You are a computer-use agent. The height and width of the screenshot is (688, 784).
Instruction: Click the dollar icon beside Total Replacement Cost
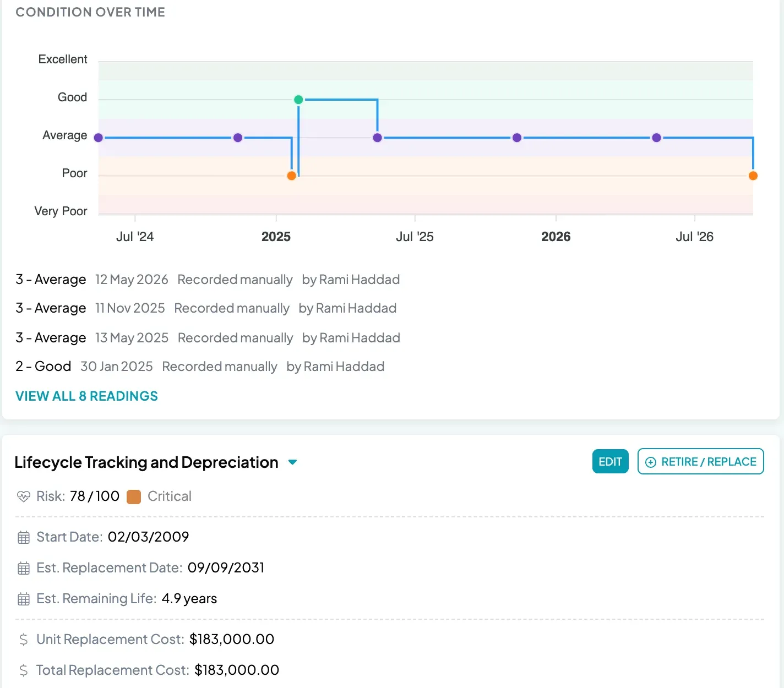click(x=23, y=670)
